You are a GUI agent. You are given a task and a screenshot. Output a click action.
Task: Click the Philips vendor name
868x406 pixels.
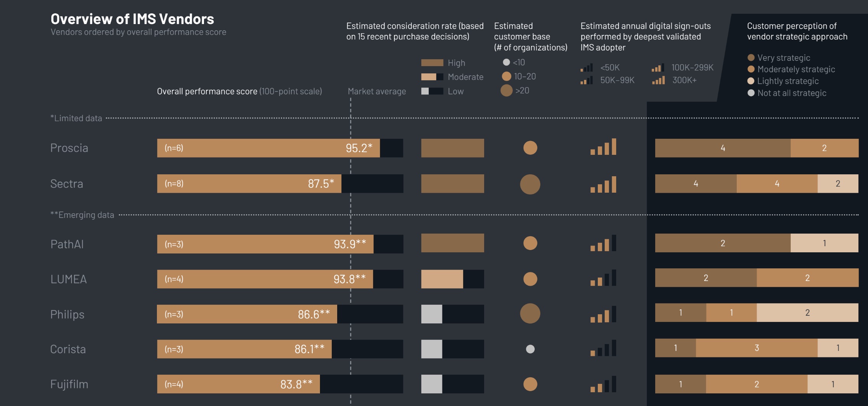(x=67, y=314)
